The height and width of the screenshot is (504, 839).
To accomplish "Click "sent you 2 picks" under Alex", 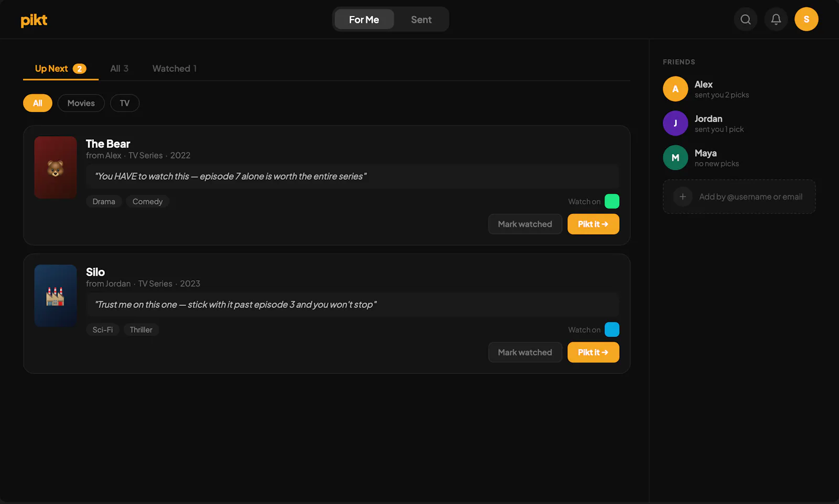I will click(x=722, y=95).
